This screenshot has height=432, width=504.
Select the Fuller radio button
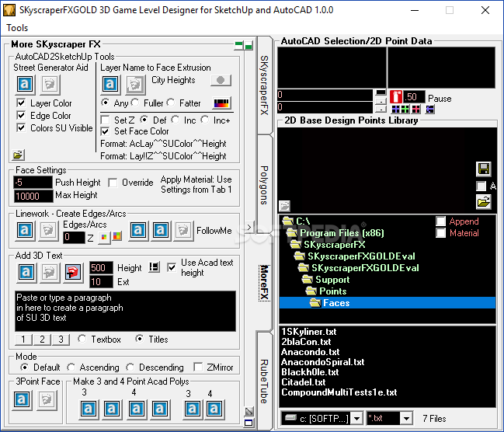135,103
